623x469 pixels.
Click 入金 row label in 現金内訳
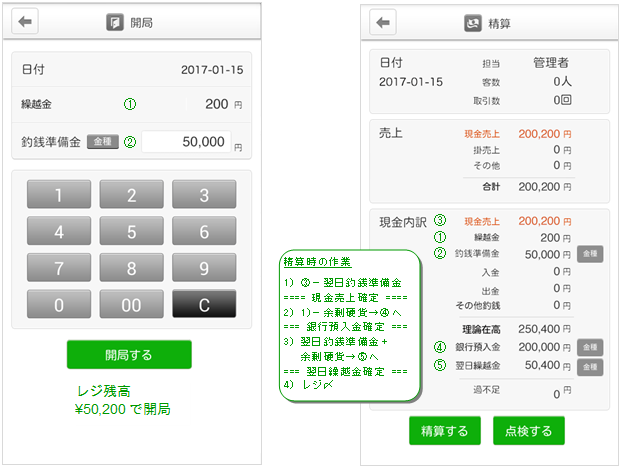[x=490, y=273]
